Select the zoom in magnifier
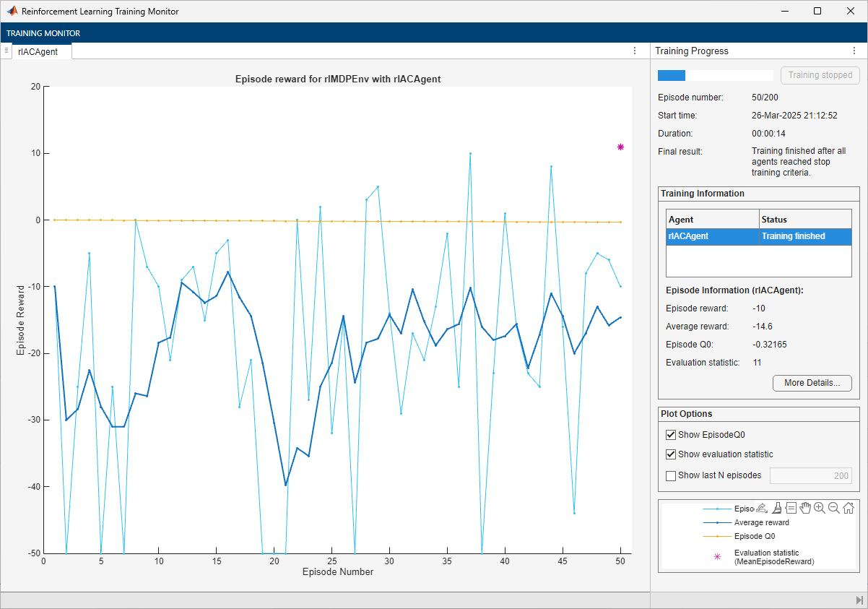868x609 pixels. point(820,508)
